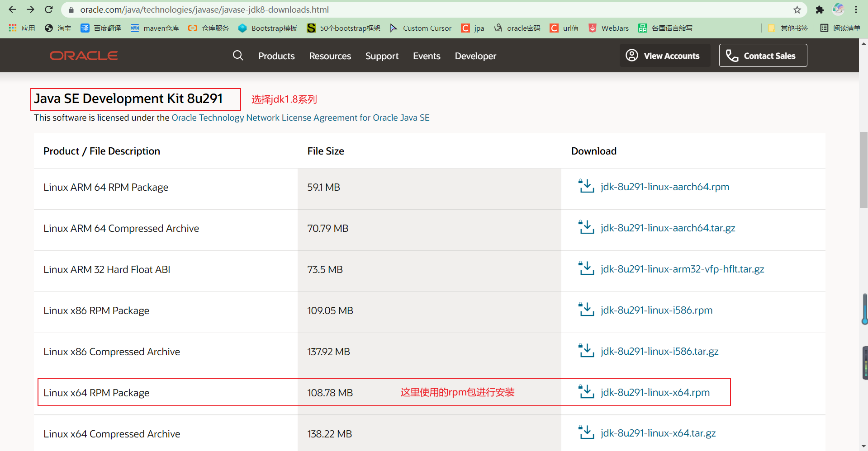Open the 百度翻译 bookmark
This screenshot has height=451, width=868.
point(101,28)
